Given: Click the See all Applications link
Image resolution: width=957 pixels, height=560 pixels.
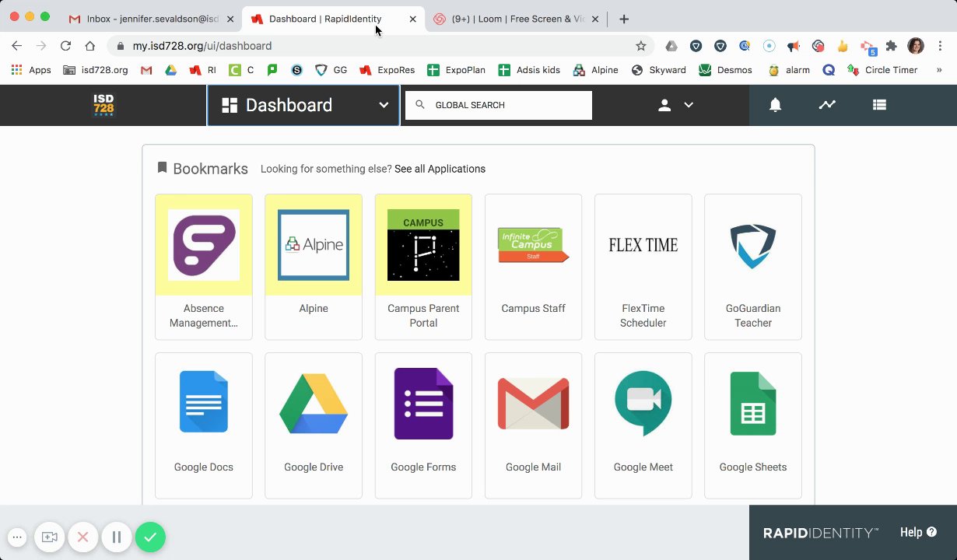Looking at the screenshot, I should pyautogui.click(x=440, y=169).
